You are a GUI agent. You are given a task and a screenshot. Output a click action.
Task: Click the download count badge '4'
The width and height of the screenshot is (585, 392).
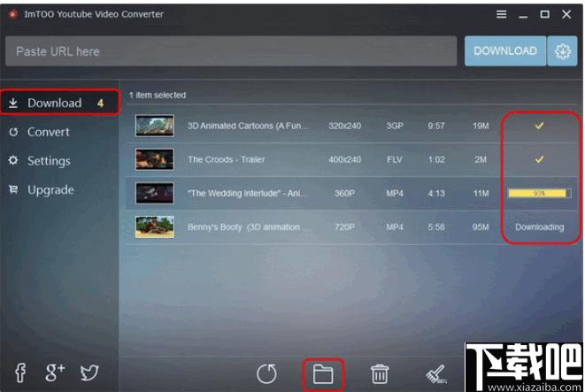click(x=100, y=104)
